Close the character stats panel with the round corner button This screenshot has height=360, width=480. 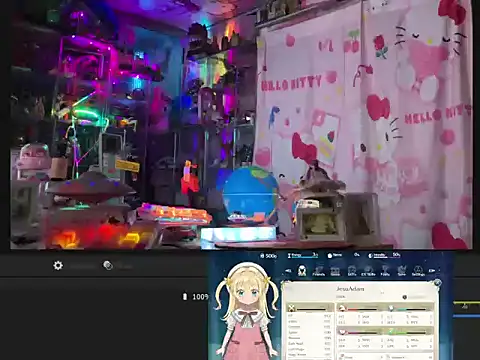[437, 283]
